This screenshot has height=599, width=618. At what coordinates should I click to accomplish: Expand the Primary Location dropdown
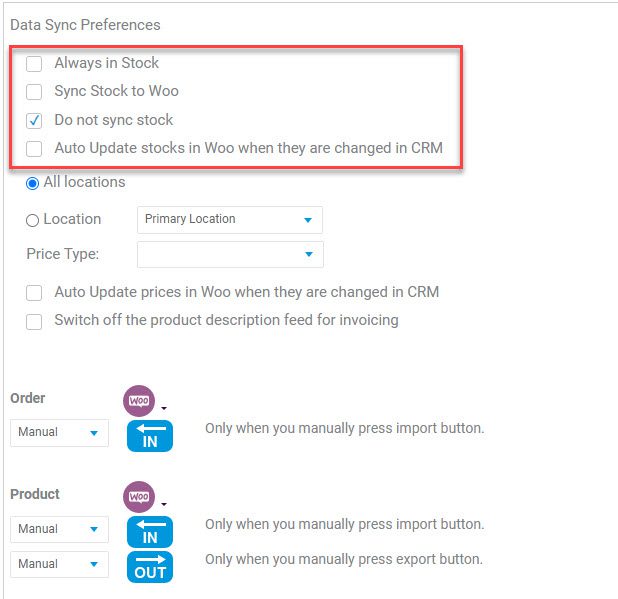[230, 220]
